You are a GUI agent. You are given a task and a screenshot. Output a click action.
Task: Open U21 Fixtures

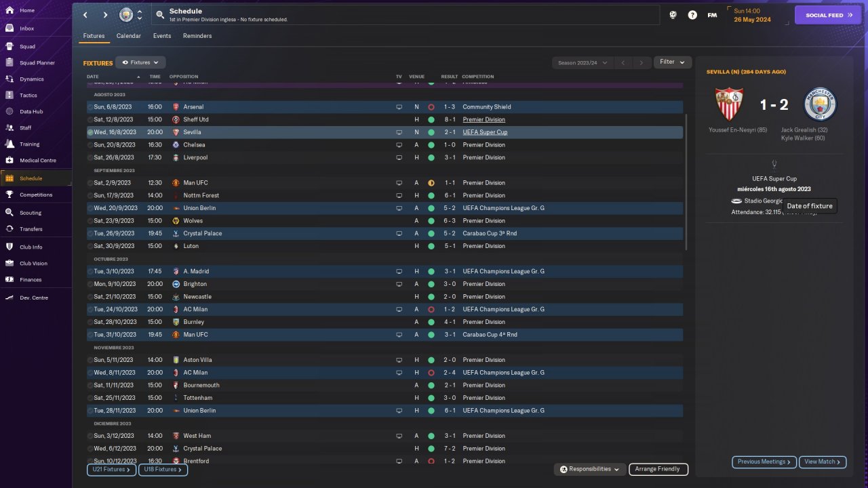point(111,469)
